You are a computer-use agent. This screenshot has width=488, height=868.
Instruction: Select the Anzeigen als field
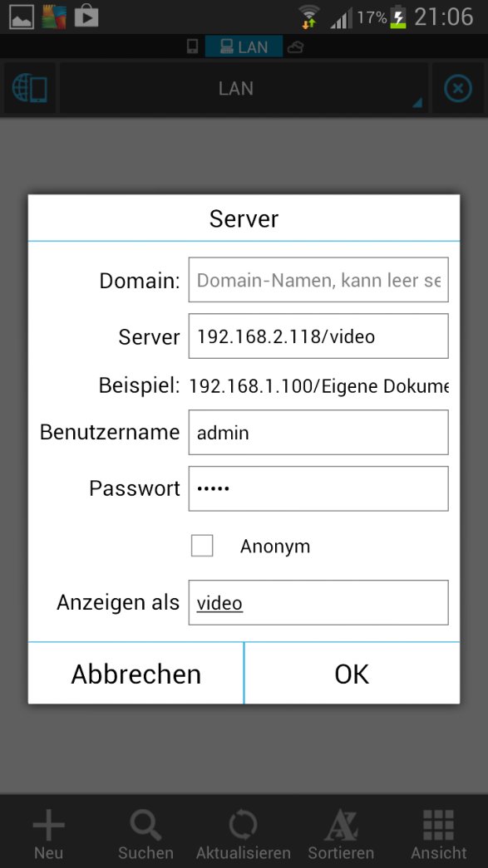[318, 602]
